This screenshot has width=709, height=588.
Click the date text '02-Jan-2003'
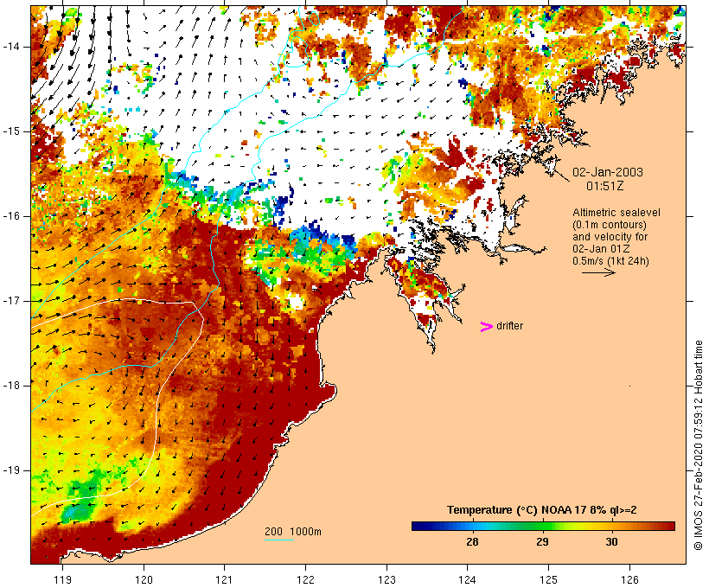coord(608,172)
